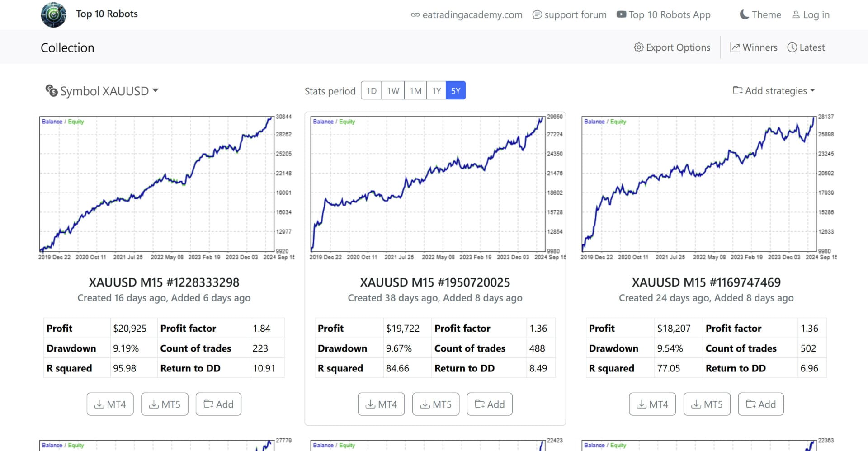This screenshot has height=451, width=868.
Task: Select the 1M stats period
Action: click(415, 91)
